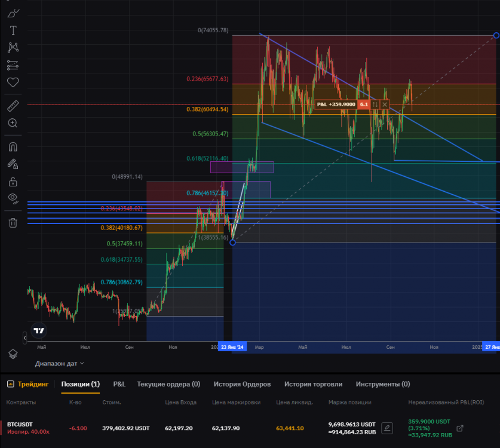Toggle hide all drawings eye icon

click(13, 198)
